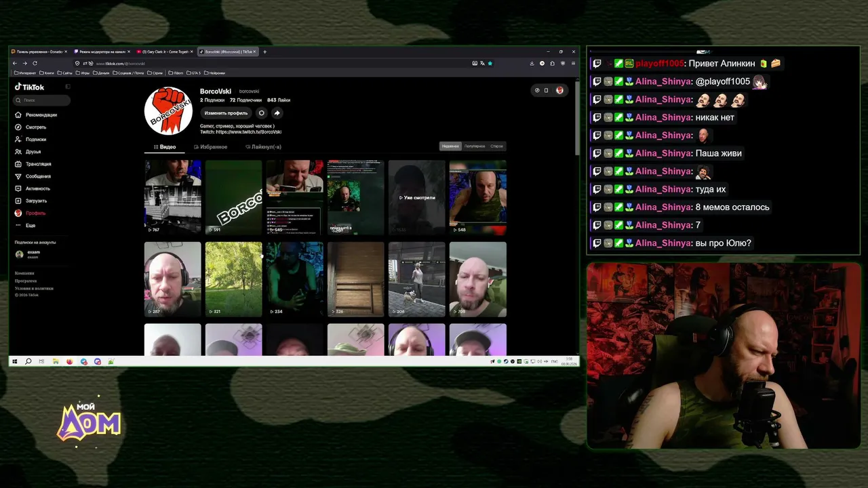
Task: Open profile settings gear icon
Action: 261,113
